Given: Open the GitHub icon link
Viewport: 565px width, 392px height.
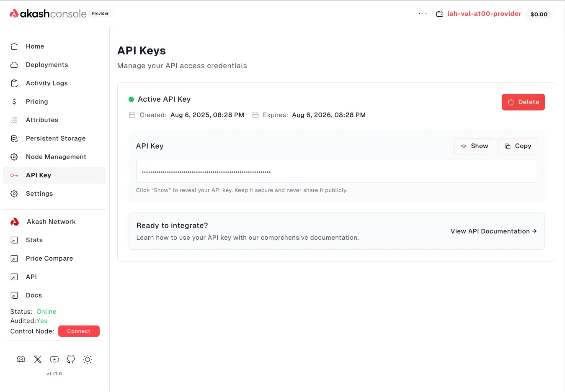Looking at the screenshot, I should (71, 359).
